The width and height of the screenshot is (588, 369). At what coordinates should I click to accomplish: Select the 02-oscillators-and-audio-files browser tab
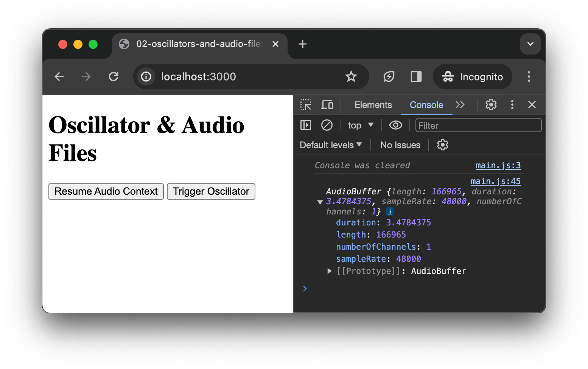pos(193,44)
